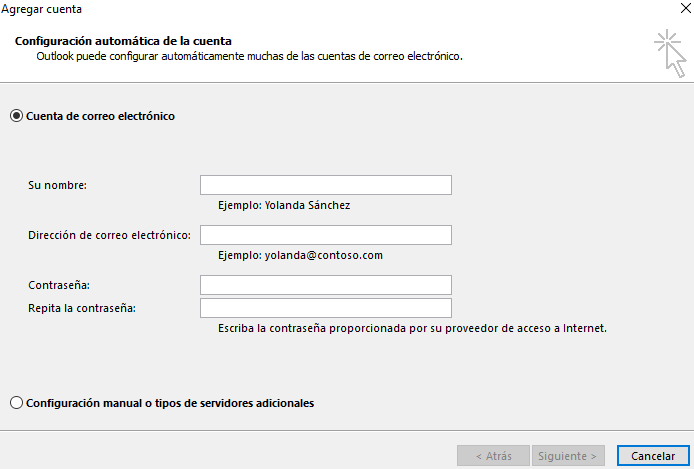Click the Outlook puede configurar automáticamente description
Image resolution: width=694 pixels, height=469 pixels.
pos(250,57)
